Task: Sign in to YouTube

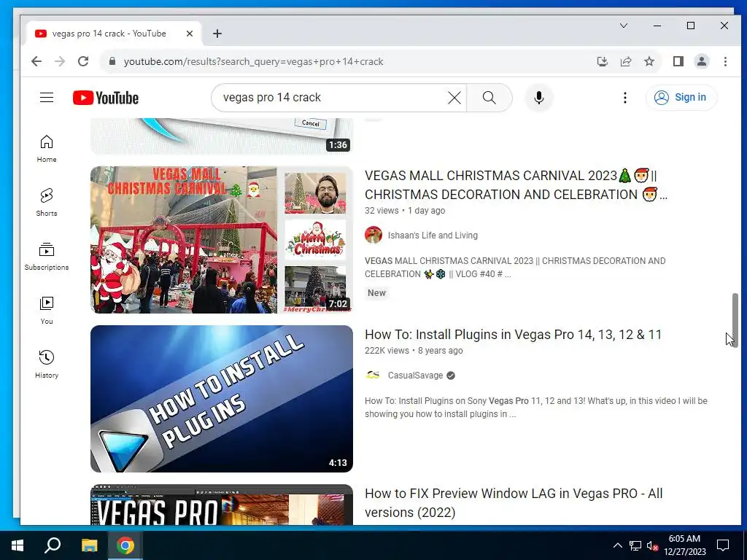Action: [681, 98]
